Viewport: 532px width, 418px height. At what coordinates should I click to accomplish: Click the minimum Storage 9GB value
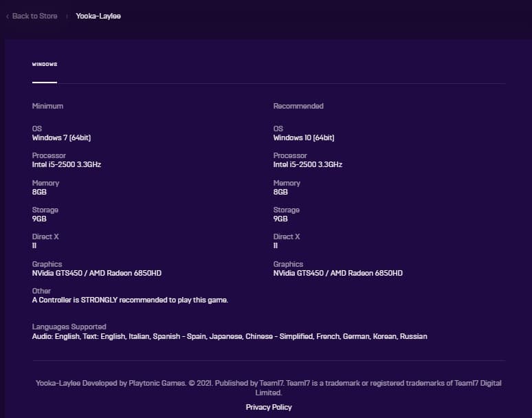[39, 219]
